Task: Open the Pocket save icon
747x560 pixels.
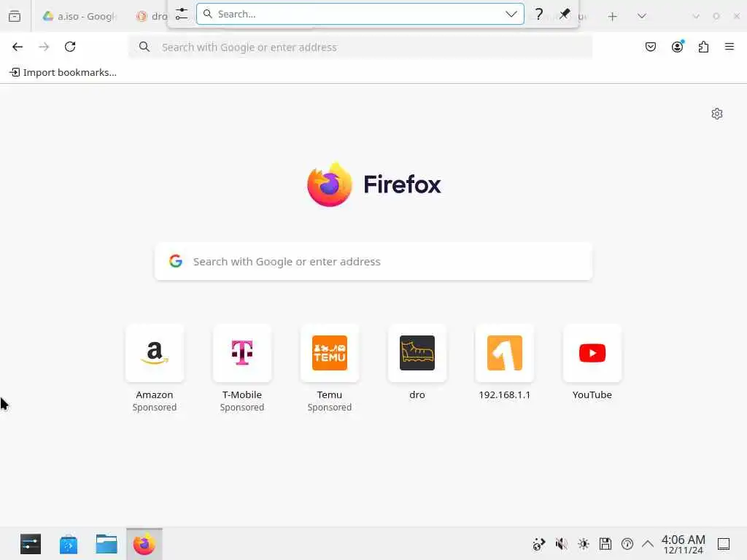Action: 650,47
